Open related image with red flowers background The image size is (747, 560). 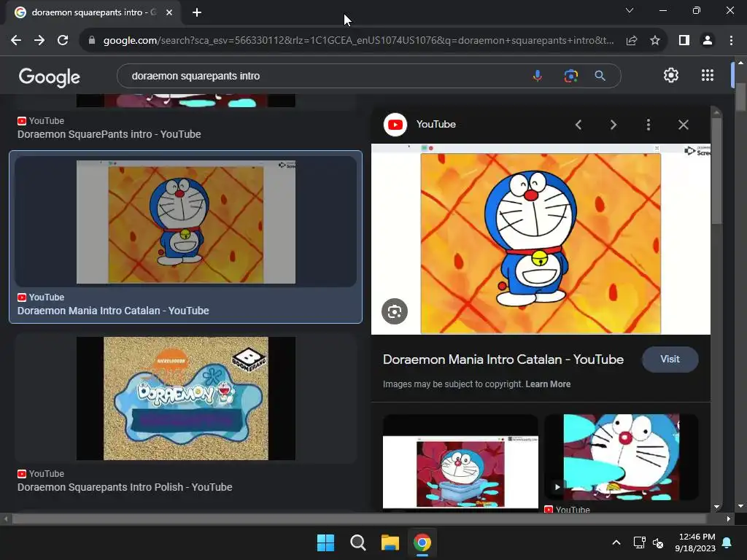[460, 462]
